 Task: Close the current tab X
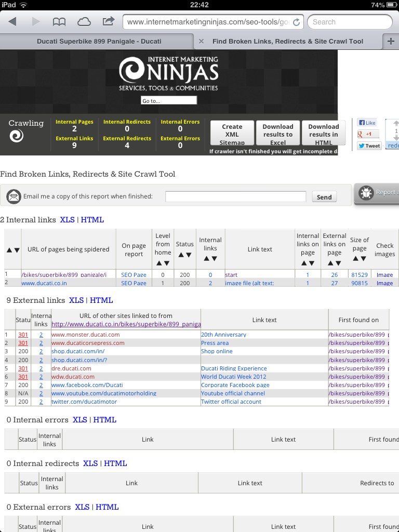coord(201,42)
